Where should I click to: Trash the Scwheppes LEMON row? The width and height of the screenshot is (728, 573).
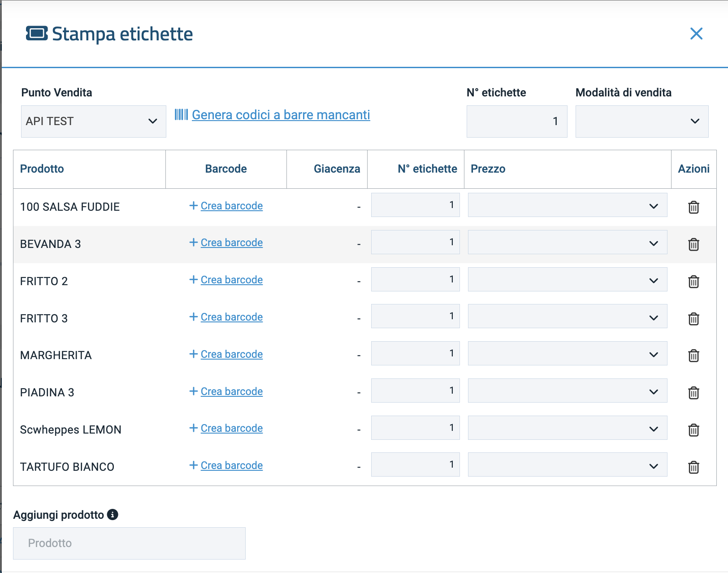tap(693, 430)
